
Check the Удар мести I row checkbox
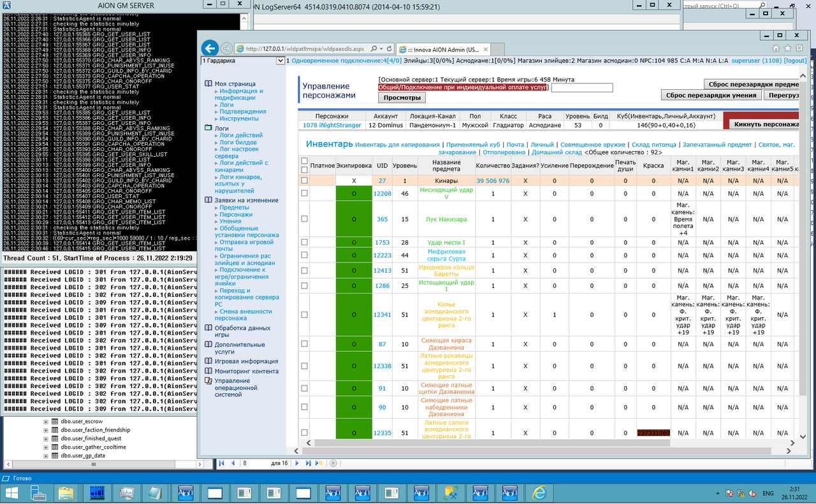pos(304,242)
